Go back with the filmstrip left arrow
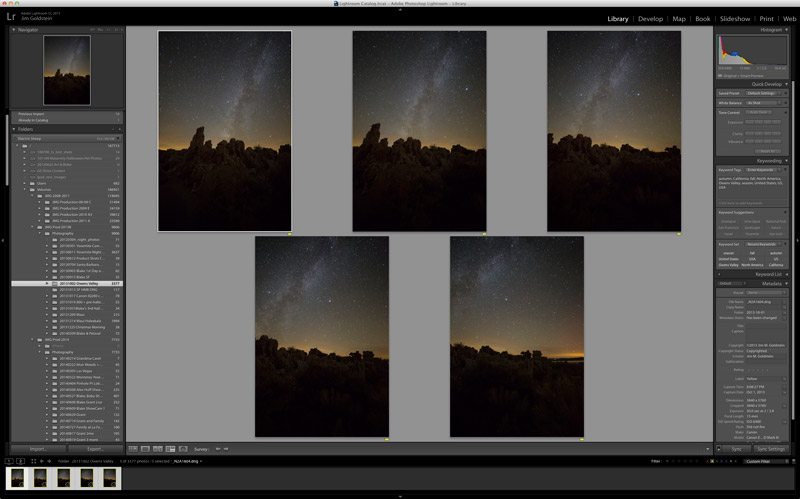 (x=42, y=461)
